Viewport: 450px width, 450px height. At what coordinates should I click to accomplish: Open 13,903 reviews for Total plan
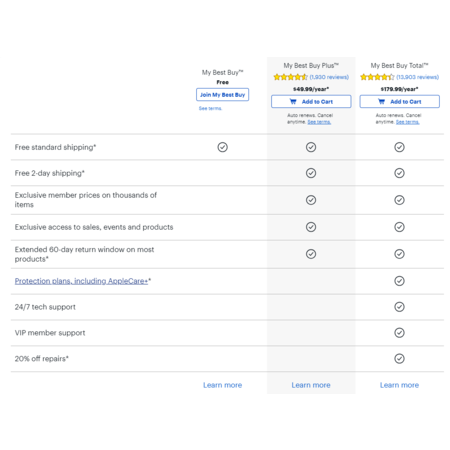[417, 77]
